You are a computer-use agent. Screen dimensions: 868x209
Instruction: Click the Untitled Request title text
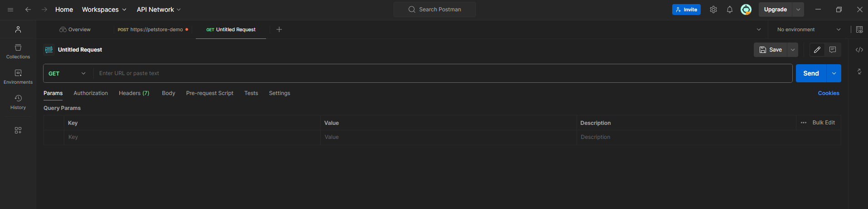click(80, 50)
